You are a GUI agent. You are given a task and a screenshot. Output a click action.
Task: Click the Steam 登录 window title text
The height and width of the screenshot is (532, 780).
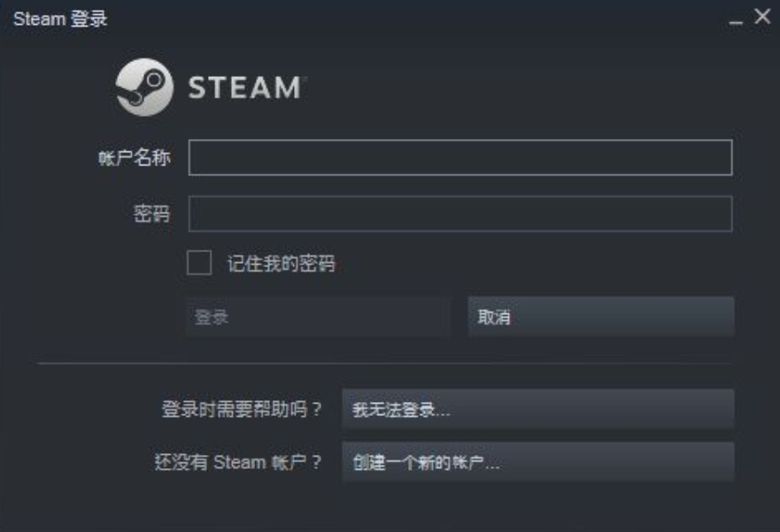click(x=60, y=19)
